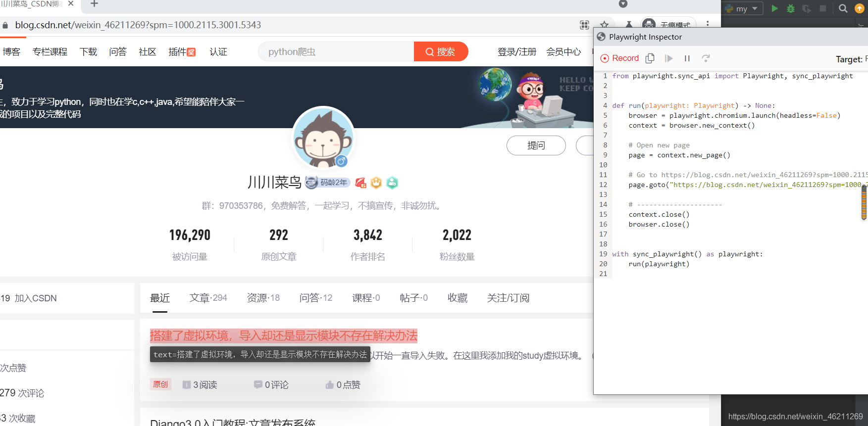868x426 pixels.
Task: Switch to the 关注/订阅 tab
Action: click(x=509, y=298)
